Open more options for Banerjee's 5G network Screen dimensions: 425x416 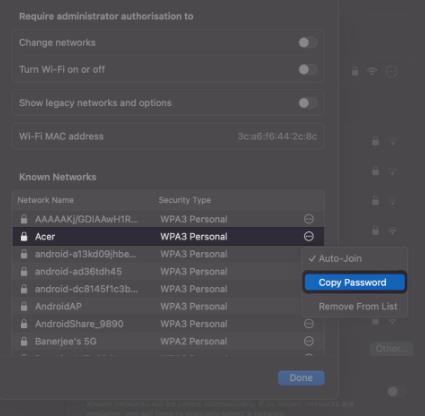pos(309,341)
